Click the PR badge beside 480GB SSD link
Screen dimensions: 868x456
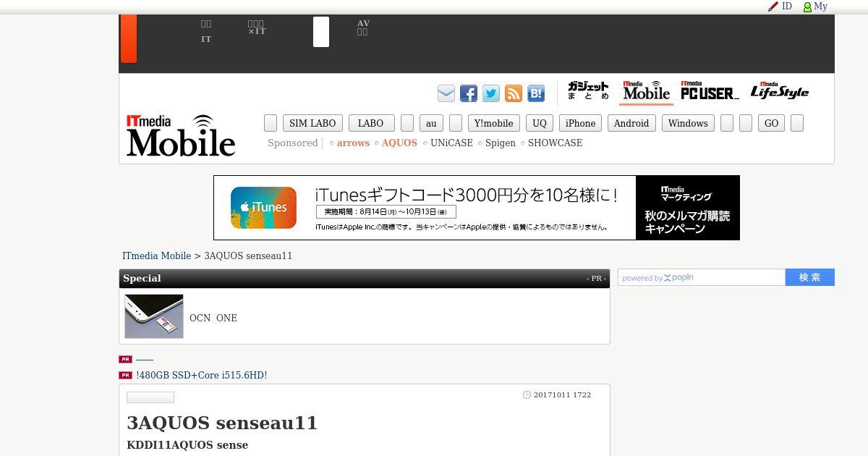pyautogui.click(x=126, y=376)
